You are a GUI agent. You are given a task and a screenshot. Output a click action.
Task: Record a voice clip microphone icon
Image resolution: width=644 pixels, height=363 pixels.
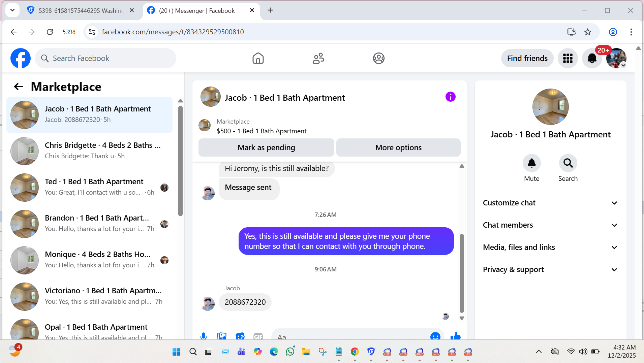point(204,336)
